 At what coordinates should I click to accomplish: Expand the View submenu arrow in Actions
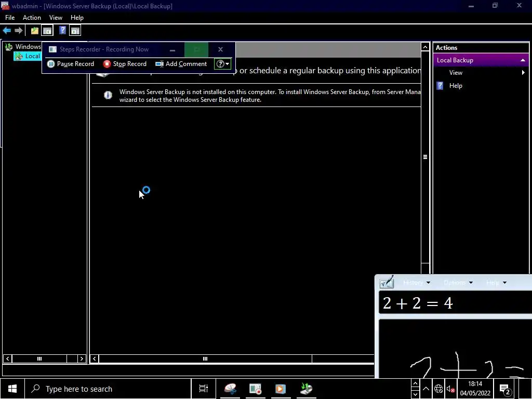click(x=523, y=73)
